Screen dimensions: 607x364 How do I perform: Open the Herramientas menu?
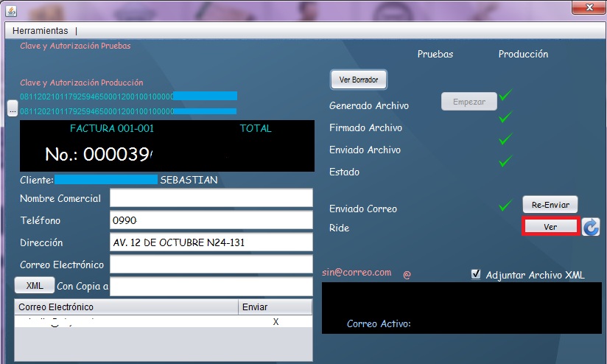pos(40,31)
